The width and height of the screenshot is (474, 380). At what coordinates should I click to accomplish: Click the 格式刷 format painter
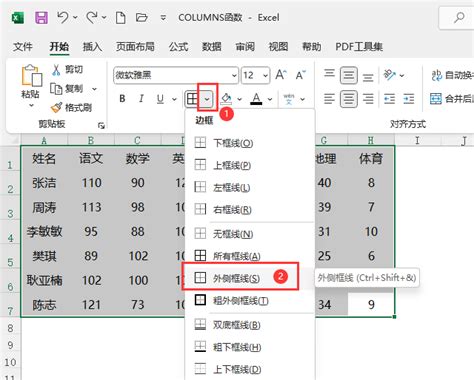coord(71,107)
